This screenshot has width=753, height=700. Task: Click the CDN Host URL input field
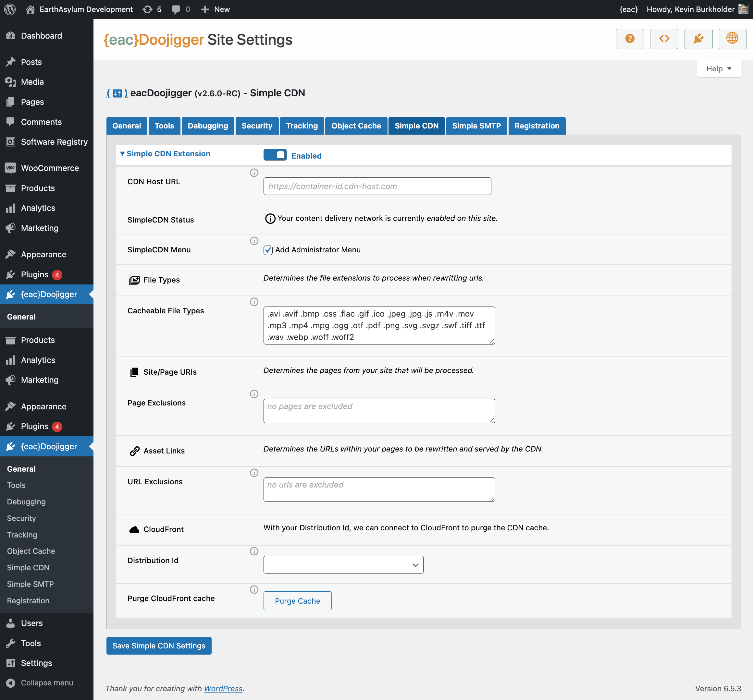click(377, 186)
